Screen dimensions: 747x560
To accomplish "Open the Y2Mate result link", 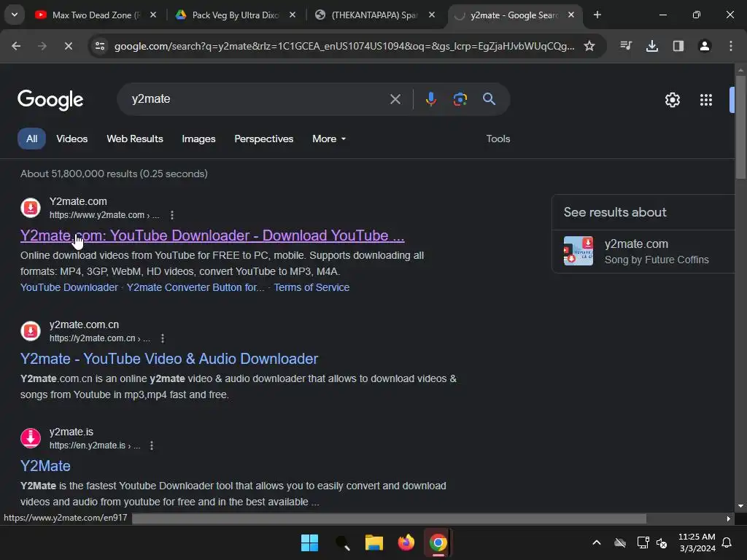I will pos(45,466).
